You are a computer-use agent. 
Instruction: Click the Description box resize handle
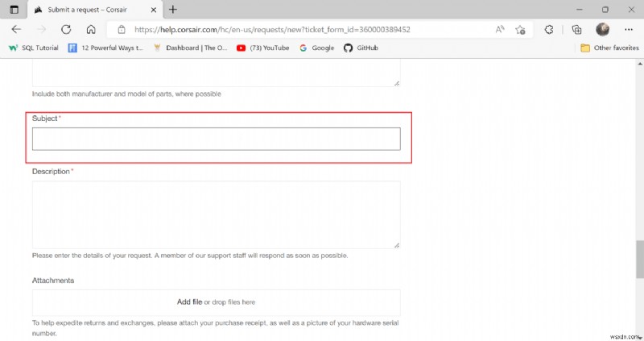pos(397,245)
